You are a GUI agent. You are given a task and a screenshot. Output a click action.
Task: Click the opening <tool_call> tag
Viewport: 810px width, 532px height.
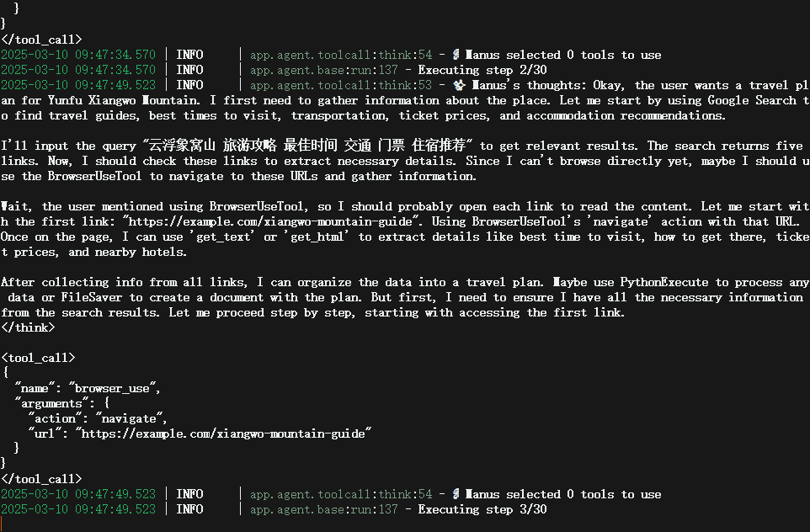tap(38, 358)
